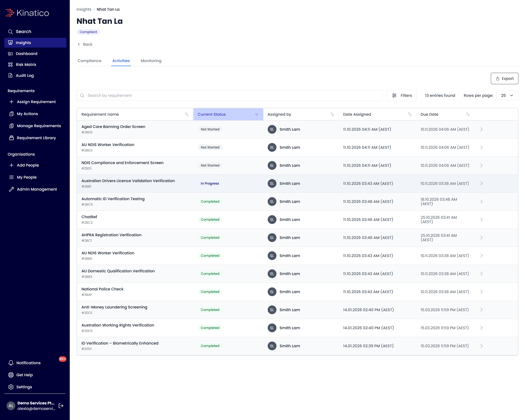Sort by Date Assigned column

[x=410, y=114]
